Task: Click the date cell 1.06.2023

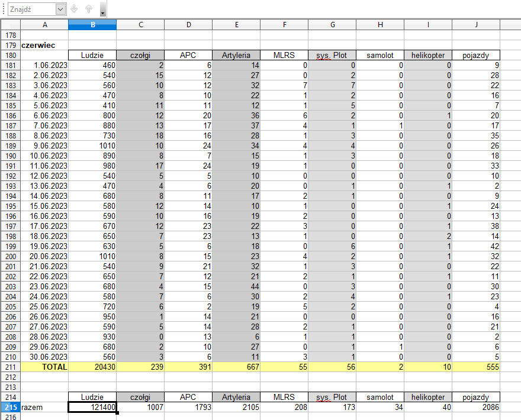Action: coord(44,66)
